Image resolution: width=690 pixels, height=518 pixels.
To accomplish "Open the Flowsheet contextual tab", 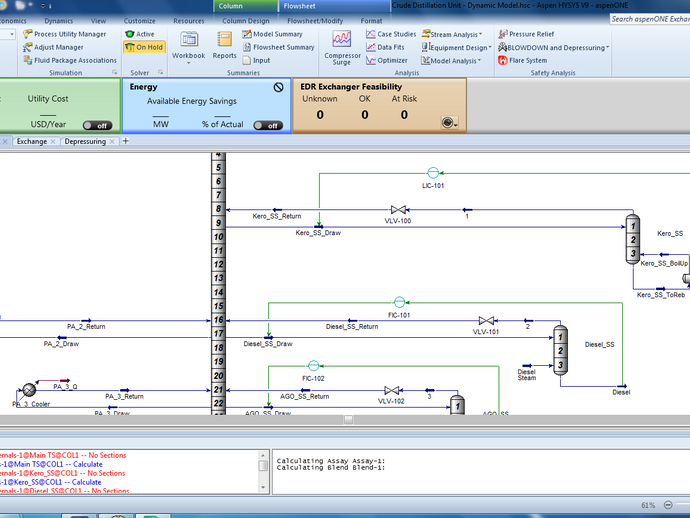I will (x=334, y=6).
